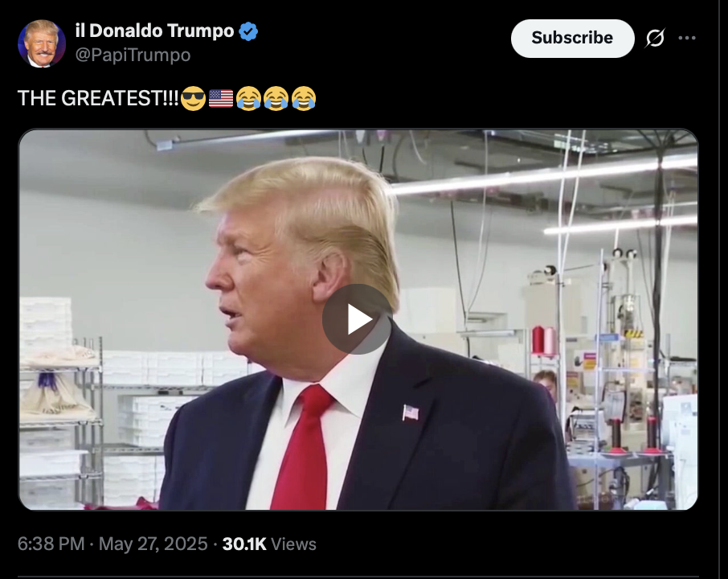Click the May 27, 2025 date
The height and width of the screenshot is (579, 728).
point(153,544)
